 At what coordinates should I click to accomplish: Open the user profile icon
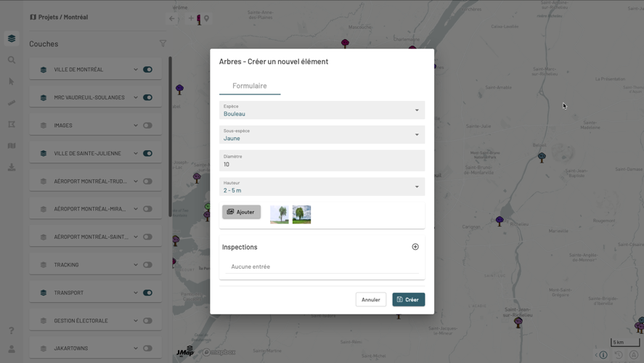pos(12,349)
